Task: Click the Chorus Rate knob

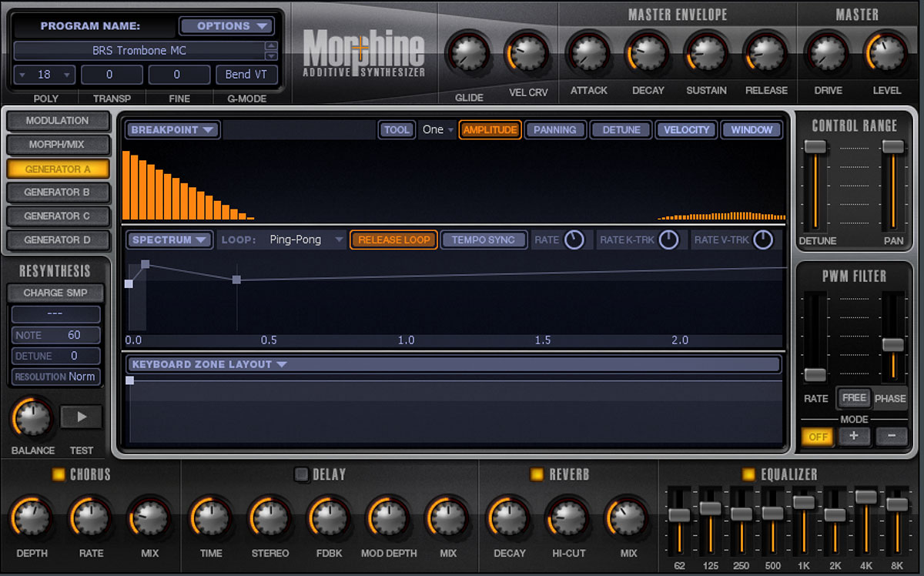Action: click(91, 518)
